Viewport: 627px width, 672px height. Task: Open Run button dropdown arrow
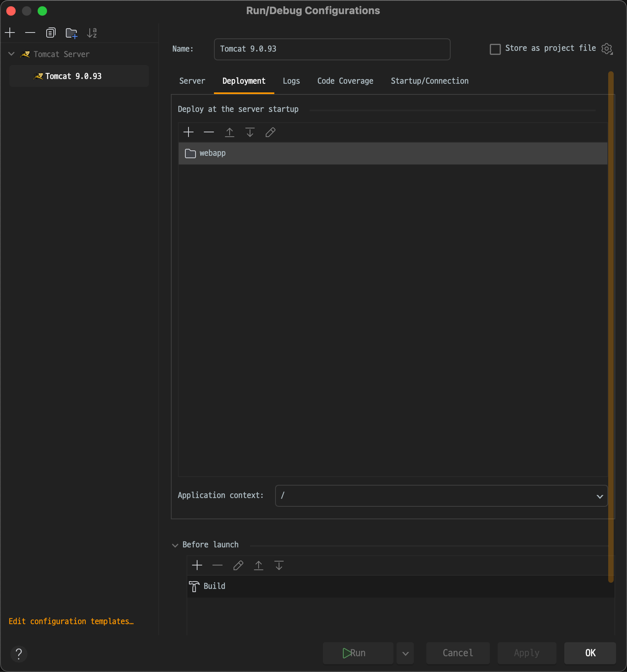(405, 653)
